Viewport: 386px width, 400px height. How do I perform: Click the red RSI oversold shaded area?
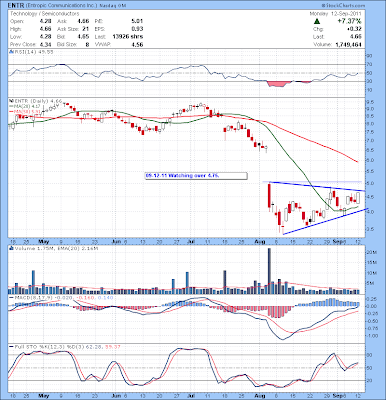click(x=277, y=84)
